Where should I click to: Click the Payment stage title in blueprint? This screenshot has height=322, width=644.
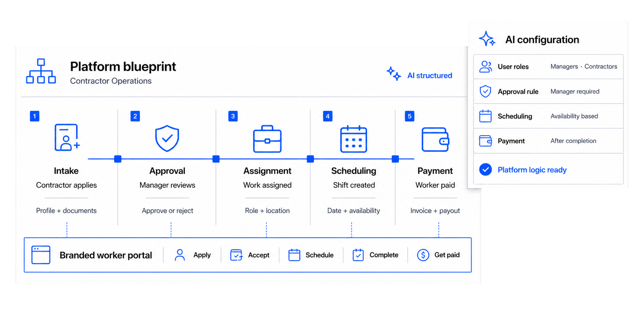coord(435,171)
